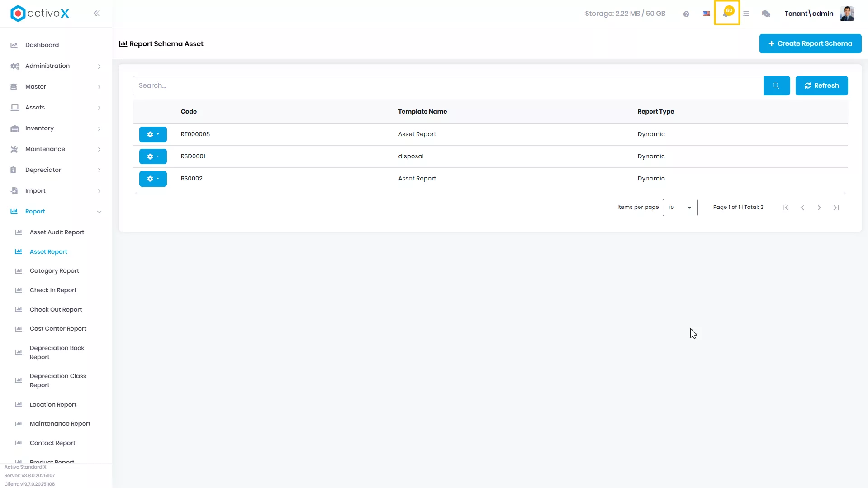This screenshot has height=488, width=868.
Task: Collapse the Report menu chevron
Action: pyautogui.click(x=99, y=212)
